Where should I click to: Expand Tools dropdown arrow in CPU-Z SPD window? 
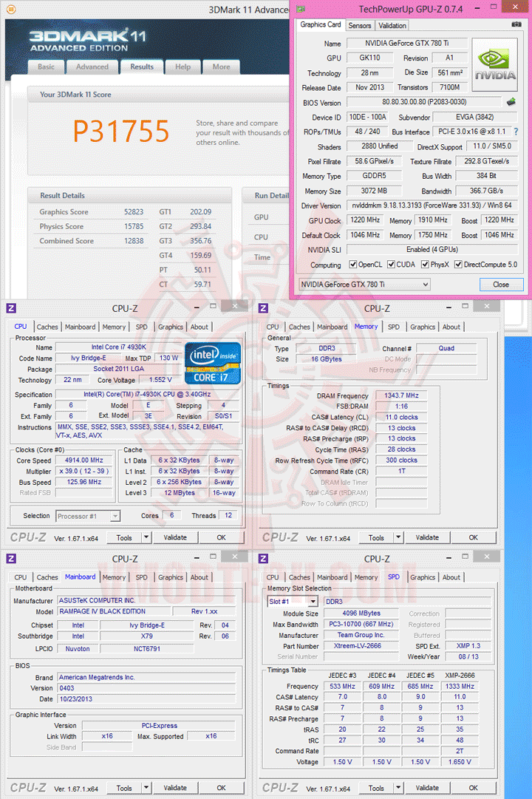point(398,788)
